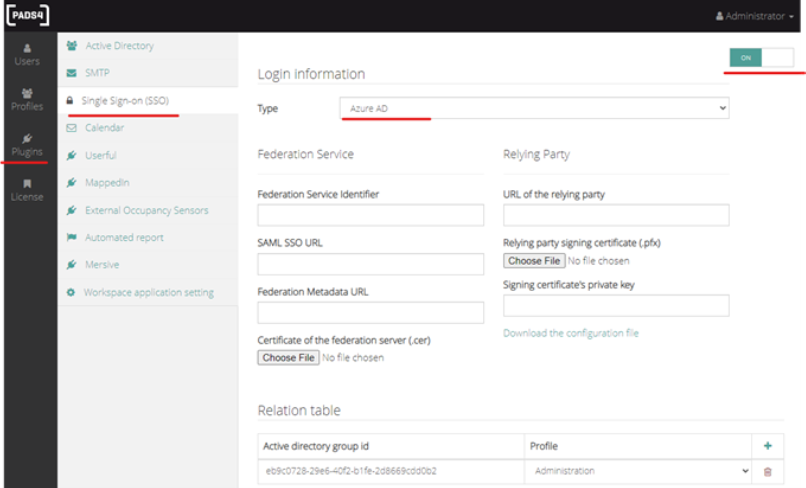Screen dimensions: 806x488
Task: Click the Calendar envelope icon
Action: click(x=71, y=128)
